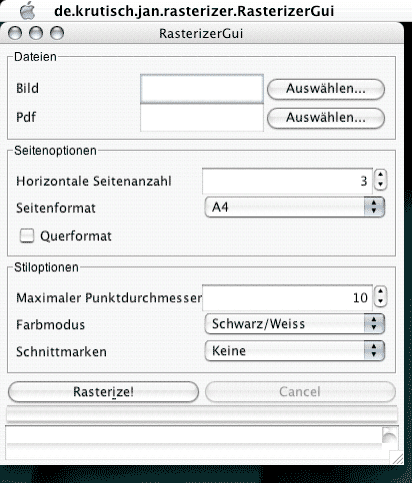Viewport: 412px width, 483px height.
Task: Open the de.krutisch.jan.rasterizer.RasterizerGui application menu
Action: [194, 11]
